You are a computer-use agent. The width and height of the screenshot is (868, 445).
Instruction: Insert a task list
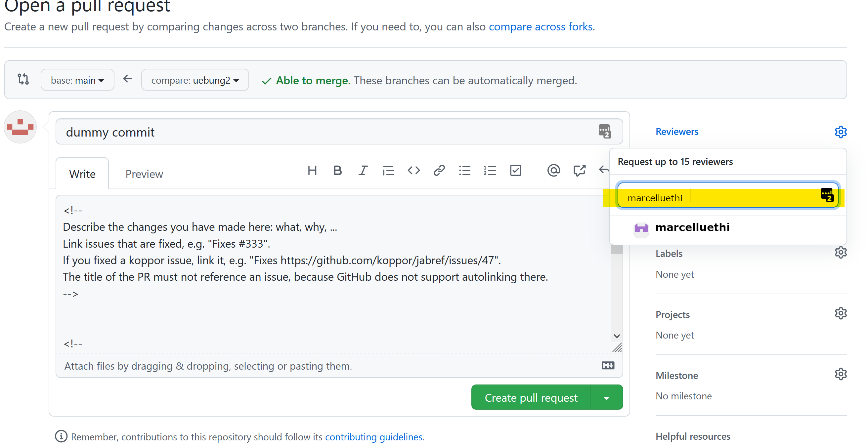tap(516, 171)
